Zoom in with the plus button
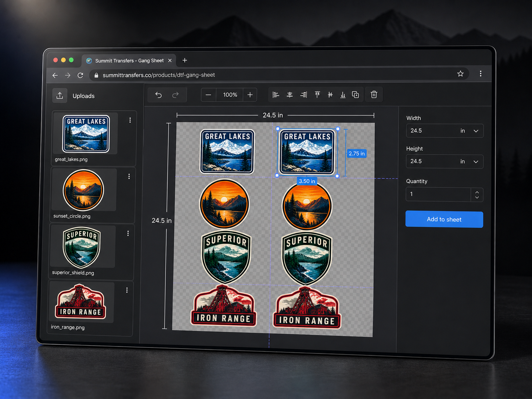Screen dimensions: 532x399 [250, 95]
